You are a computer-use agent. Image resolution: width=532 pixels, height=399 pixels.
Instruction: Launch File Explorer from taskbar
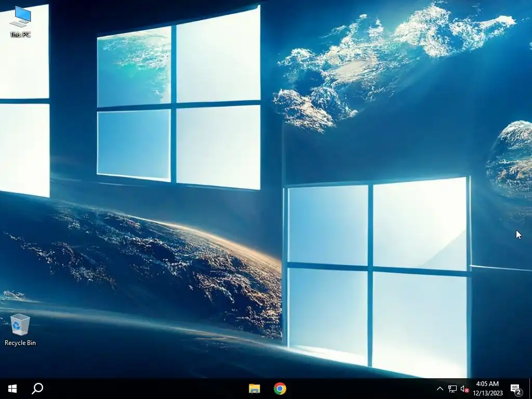click(x=255, y=389)
